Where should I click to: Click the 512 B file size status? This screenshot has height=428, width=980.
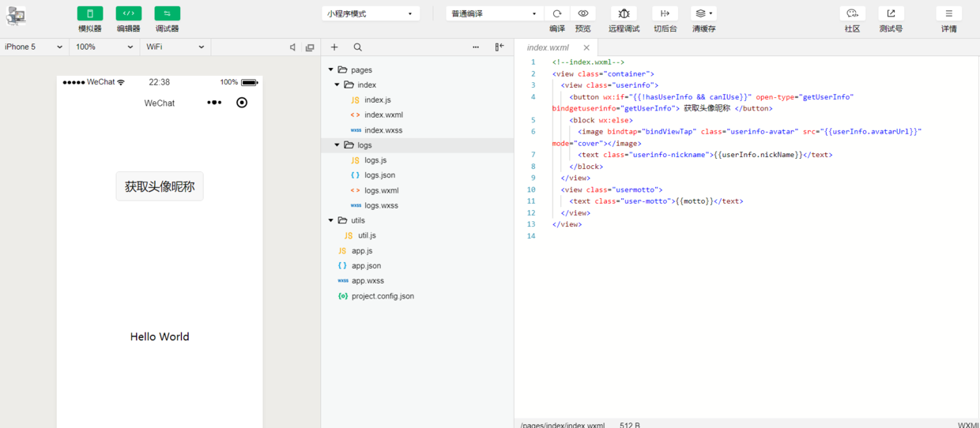[x=630, y=425]
